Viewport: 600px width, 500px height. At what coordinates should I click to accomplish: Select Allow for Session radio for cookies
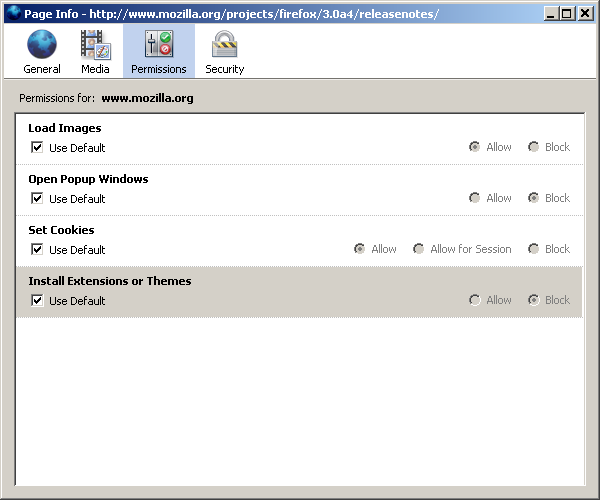coord(418,249)
